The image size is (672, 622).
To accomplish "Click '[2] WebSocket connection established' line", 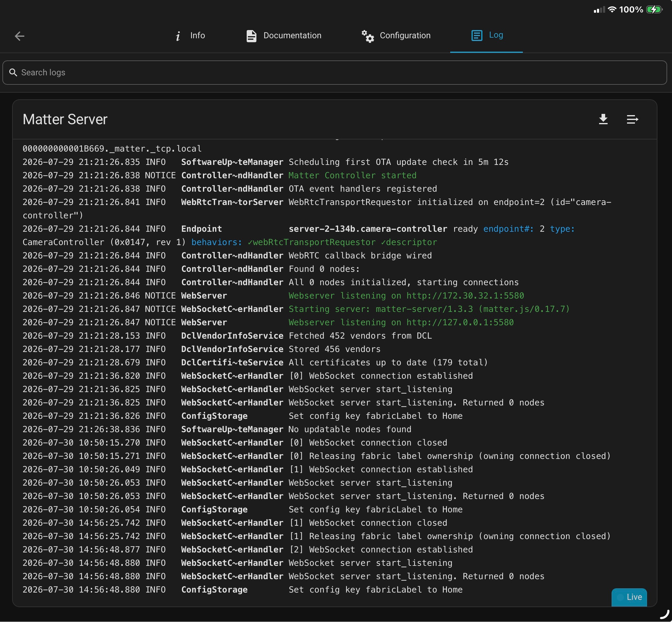I will tap(381, 549).
